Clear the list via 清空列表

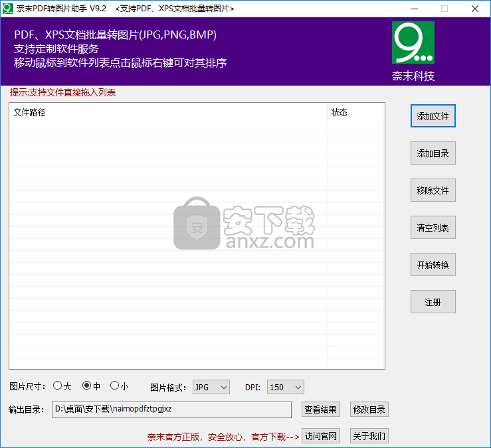coord(433,228)
